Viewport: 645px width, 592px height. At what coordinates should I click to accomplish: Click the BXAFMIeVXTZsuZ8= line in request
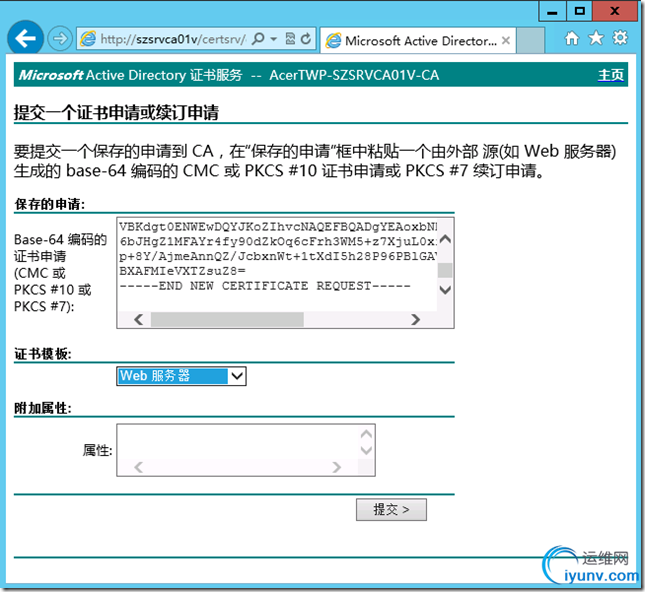(182, 271)
